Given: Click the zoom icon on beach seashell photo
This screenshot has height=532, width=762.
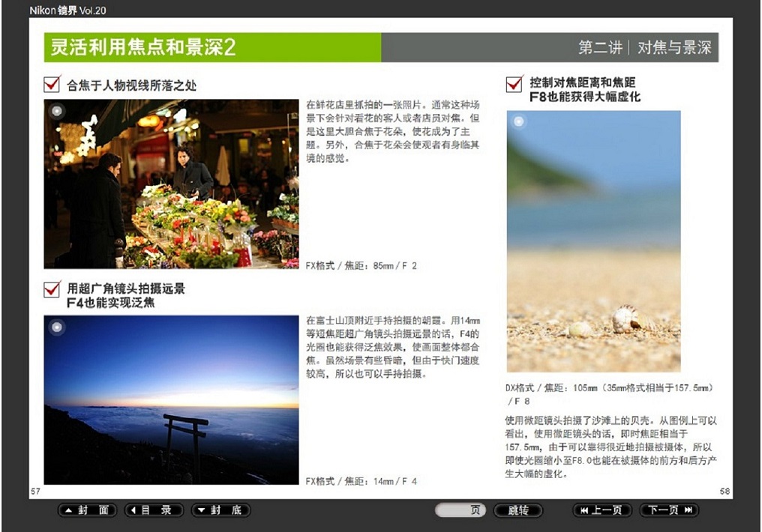Looking at the screenshot, I should tap(519, 123).
